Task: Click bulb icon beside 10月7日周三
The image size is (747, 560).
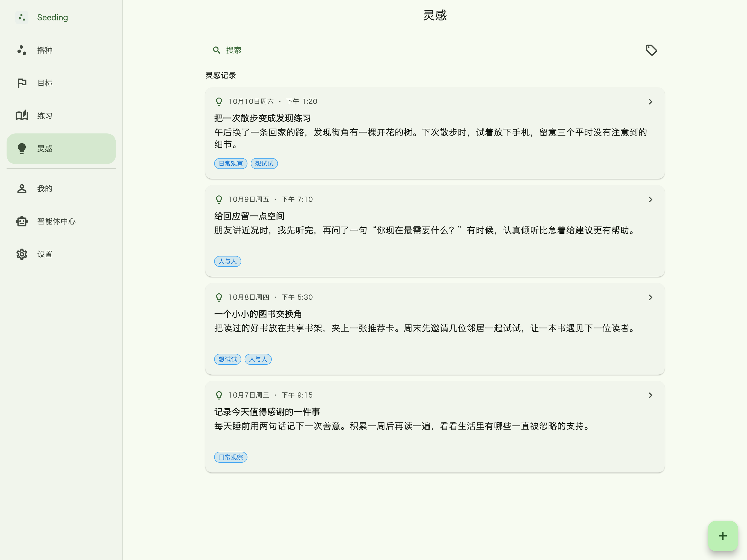Action: coord(219,395)
